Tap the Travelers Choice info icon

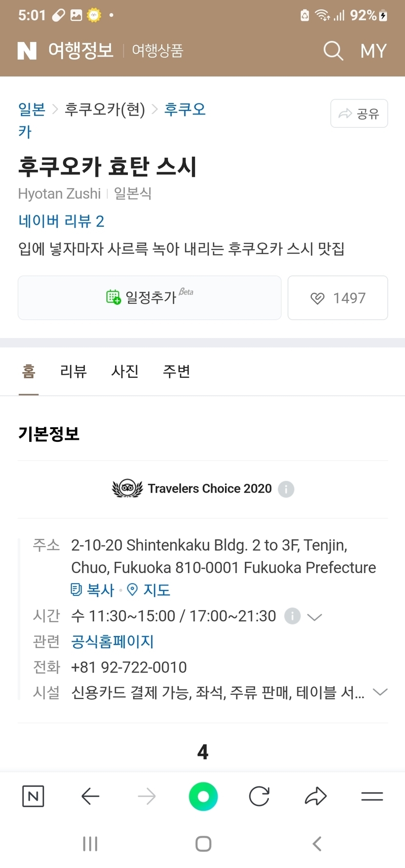click(x=286, y=489)
